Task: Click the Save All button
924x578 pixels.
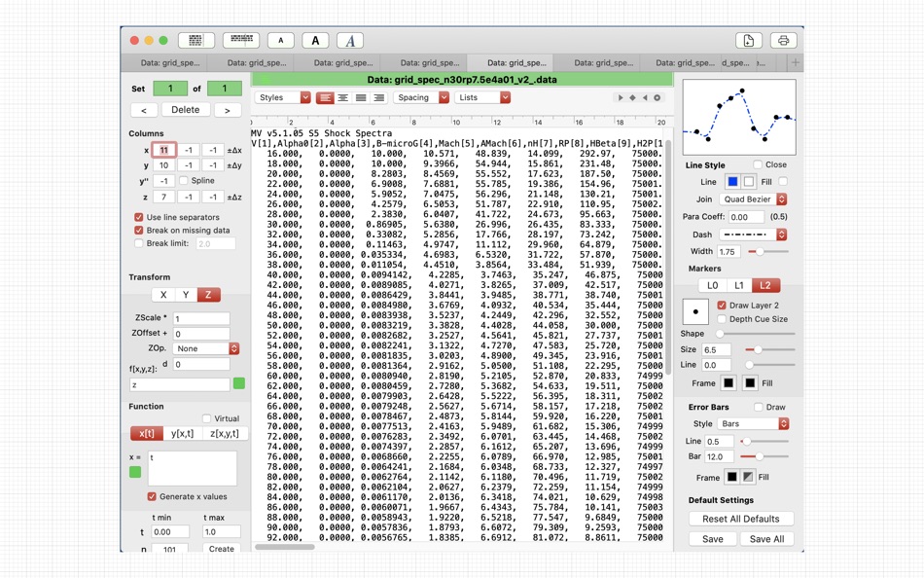Action: (x=766, y=539)
